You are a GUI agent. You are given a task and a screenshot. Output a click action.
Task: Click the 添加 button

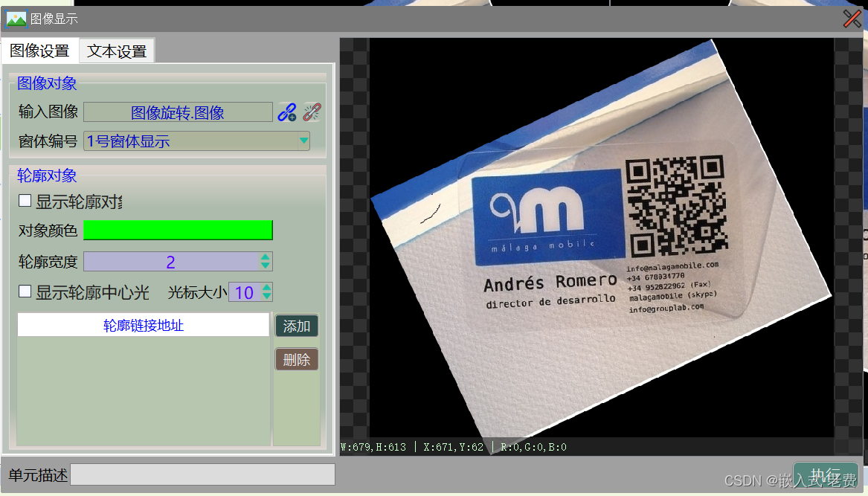pyautogui.click(x=297, y=326)
